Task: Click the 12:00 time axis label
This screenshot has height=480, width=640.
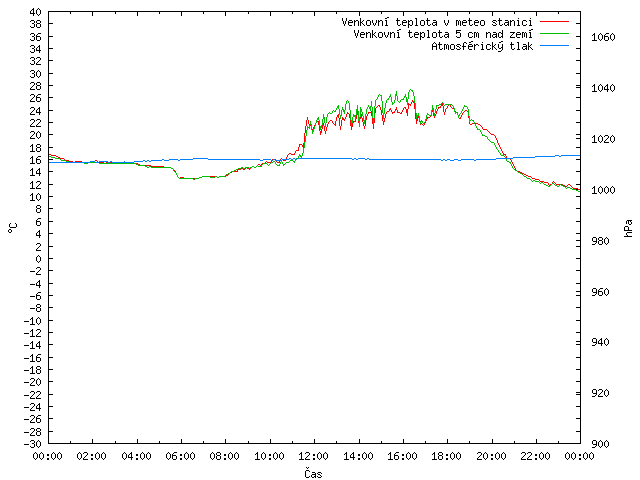Action: (313, 456)
